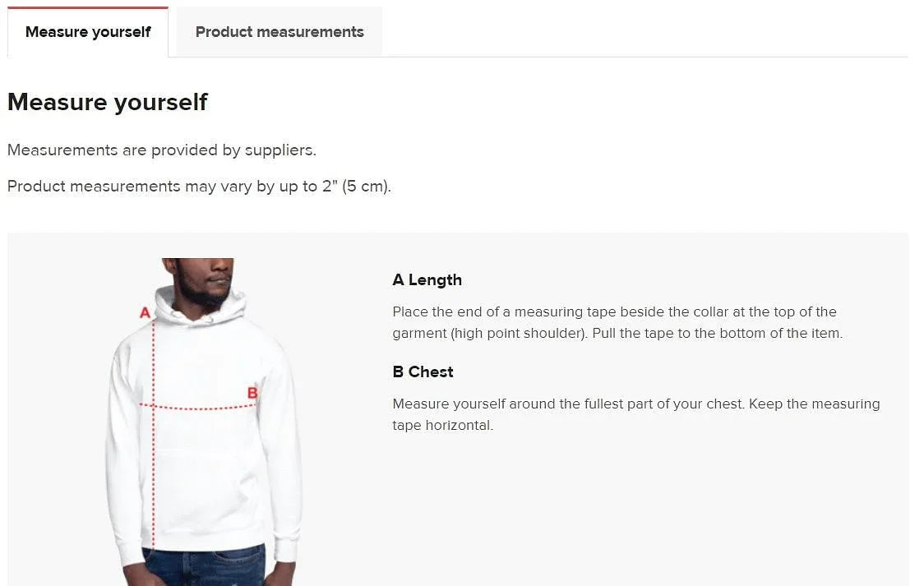Click the large Measure yourself heading
924x586 pixels.
click(x=108, y=102)
